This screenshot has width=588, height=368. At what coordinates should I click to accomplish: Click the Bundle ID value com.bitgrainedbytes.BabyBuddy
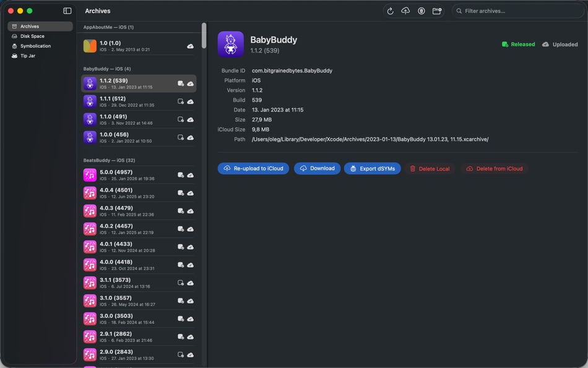coord(292,71)
